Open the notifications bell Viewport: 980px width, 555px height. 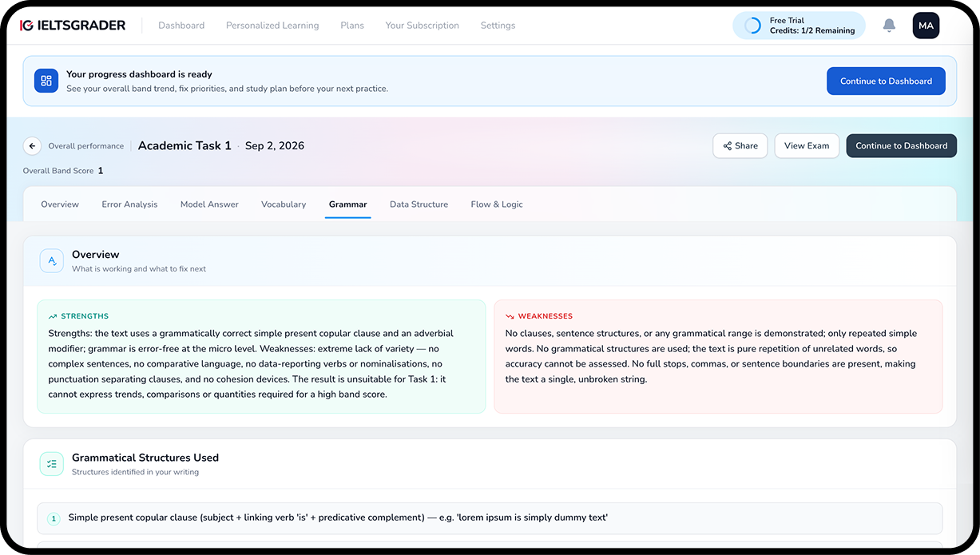tap(889, 26)
